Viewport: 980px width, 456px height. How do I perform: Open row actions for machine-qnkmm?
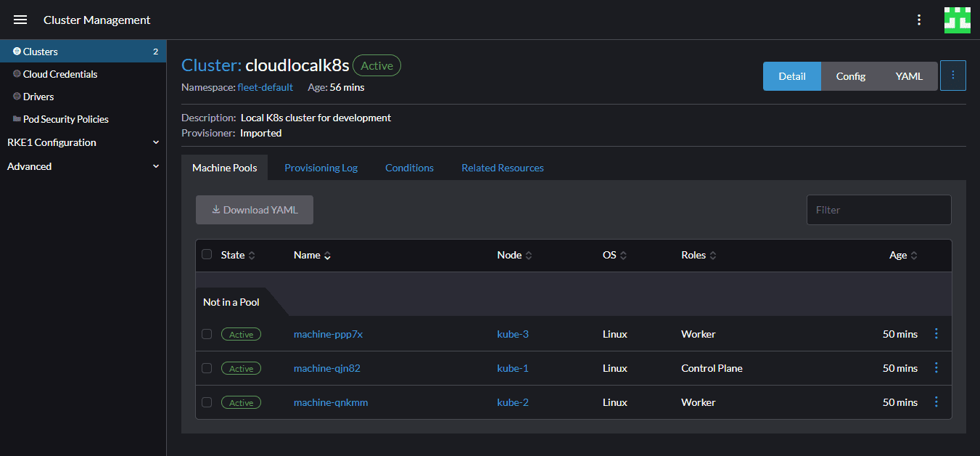936,402
